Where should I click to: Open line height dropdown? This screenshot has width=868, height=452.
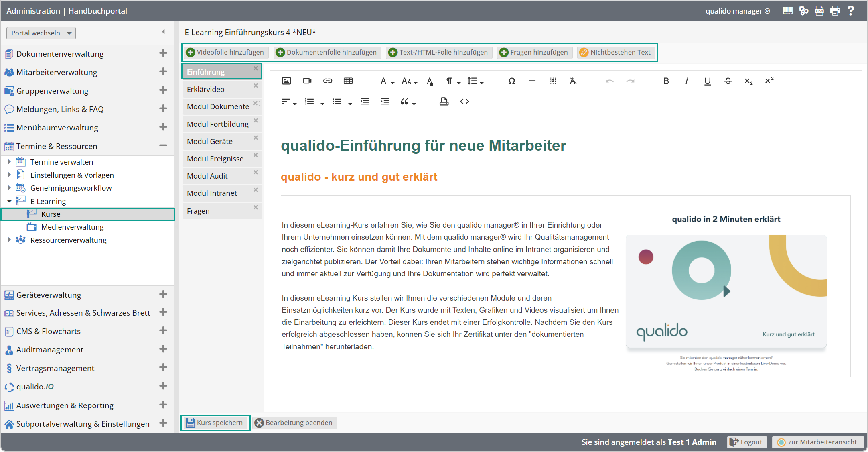coord(475,81)
